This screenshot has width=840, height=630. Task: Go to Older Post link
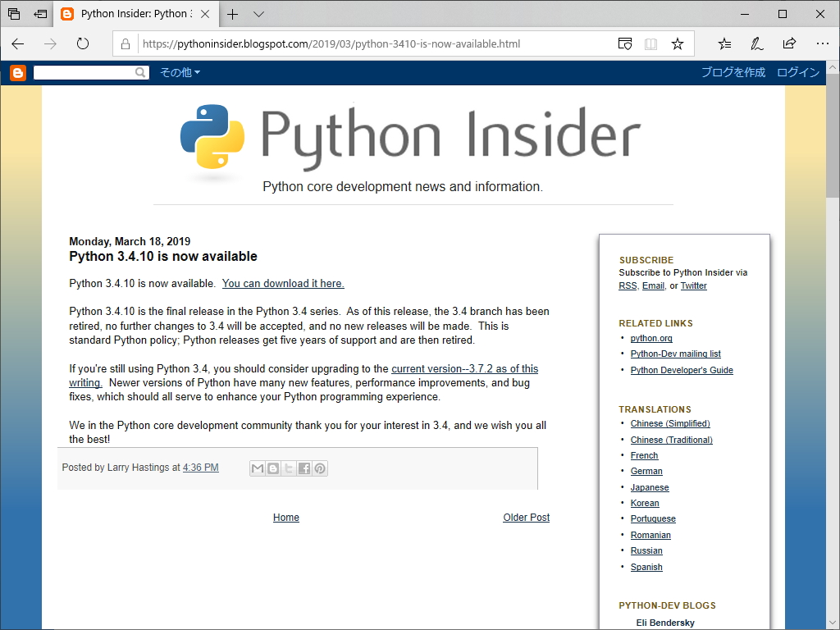pos(526,518)
